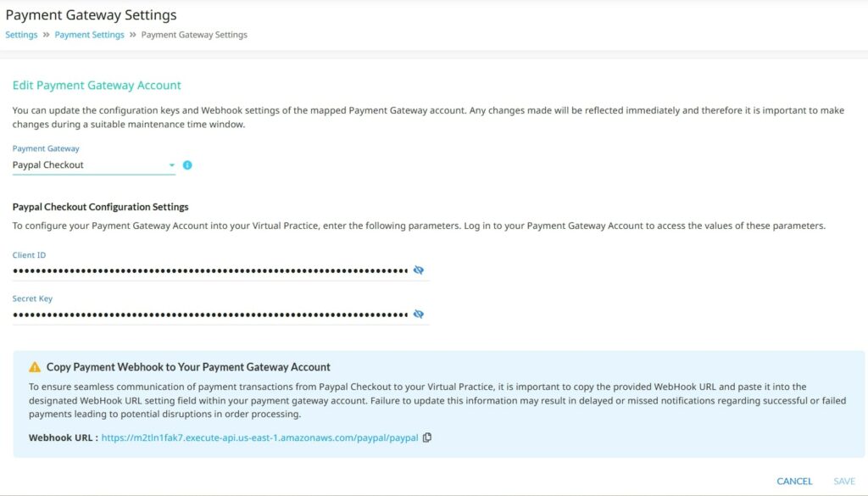
Task: Select current Payment Gateway Settings breadcrumb
Action: 194,34
